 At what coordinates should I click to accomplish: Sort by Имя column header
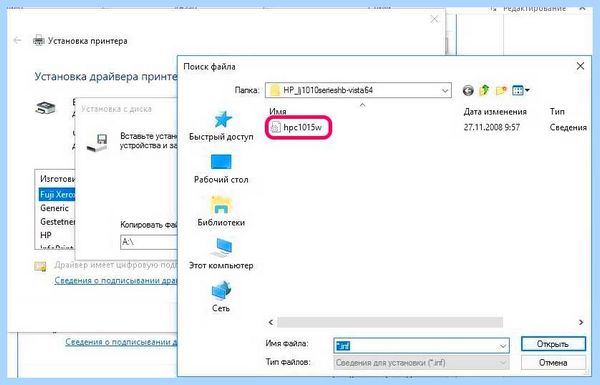tap(278, 111)
